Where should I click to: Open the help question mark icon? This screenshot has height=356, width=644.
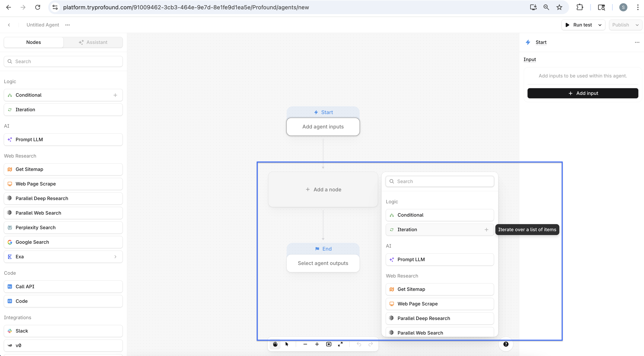[x=506, y=344]
